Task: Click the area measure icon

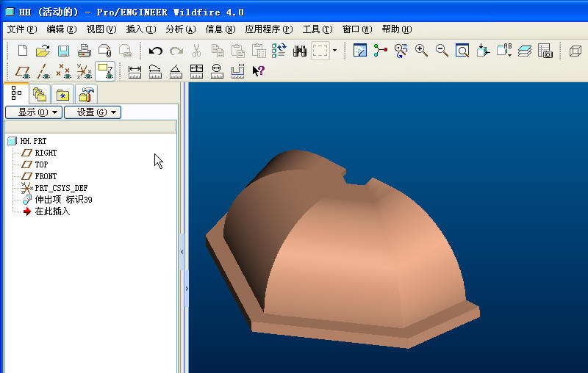Action: [196, 71]
